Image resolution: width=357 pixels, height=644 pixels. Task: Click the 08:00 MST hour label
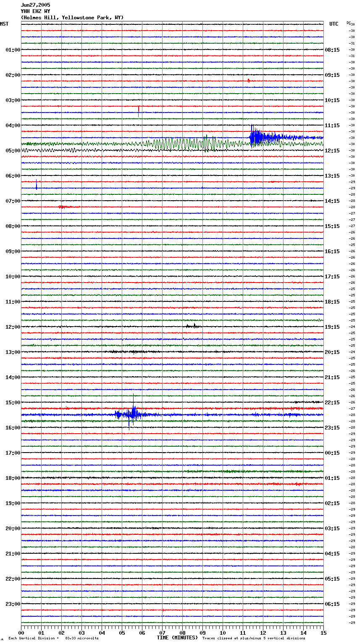(13, 226)
